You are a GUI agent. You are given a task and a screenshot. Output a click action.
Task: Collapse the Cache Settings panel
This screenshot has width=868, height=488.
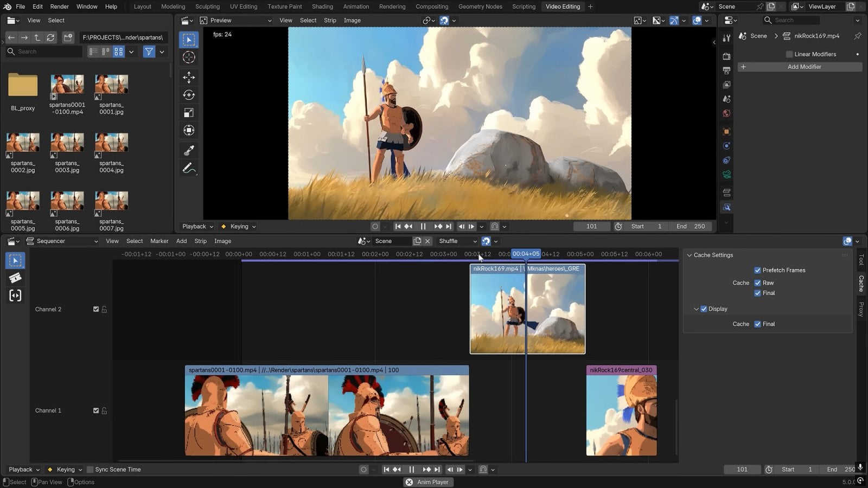(690, 255)
